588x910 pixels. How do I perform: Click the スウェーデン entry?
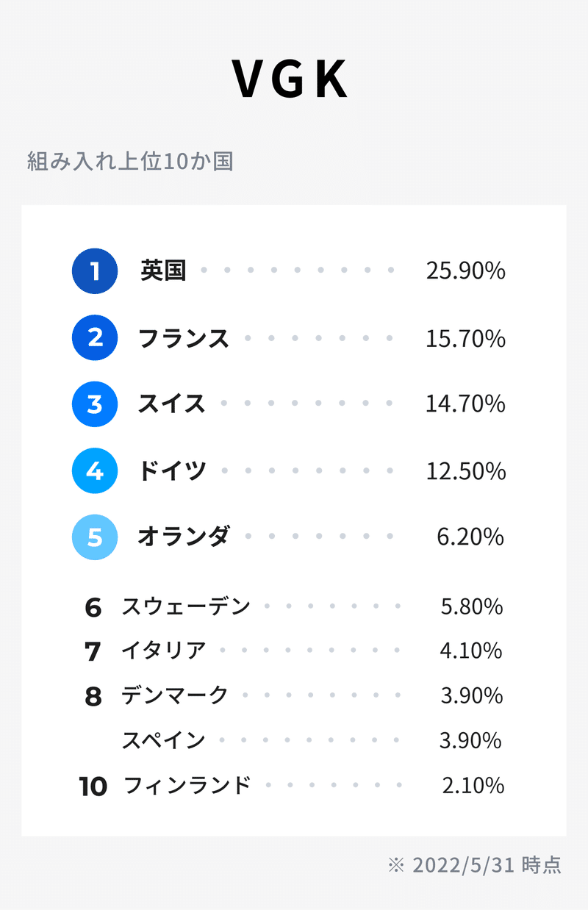(186, 607)
